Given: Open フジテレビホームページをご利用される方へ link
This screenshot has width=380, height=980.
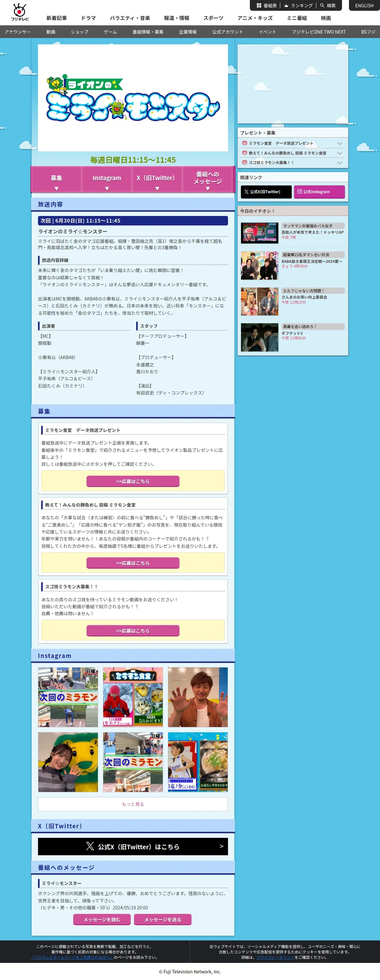Looking at the screenshot, I should point(72,958).
